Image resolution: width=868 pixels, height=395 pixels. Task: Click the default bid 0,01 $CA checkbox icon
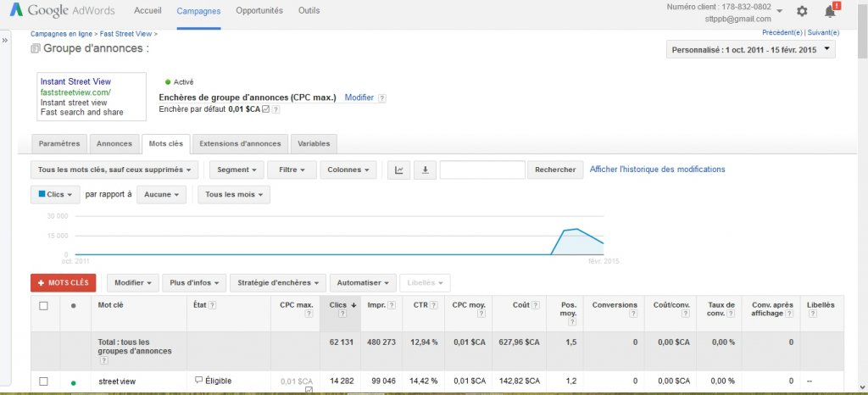pyautogui.click(x=265, y=109)
